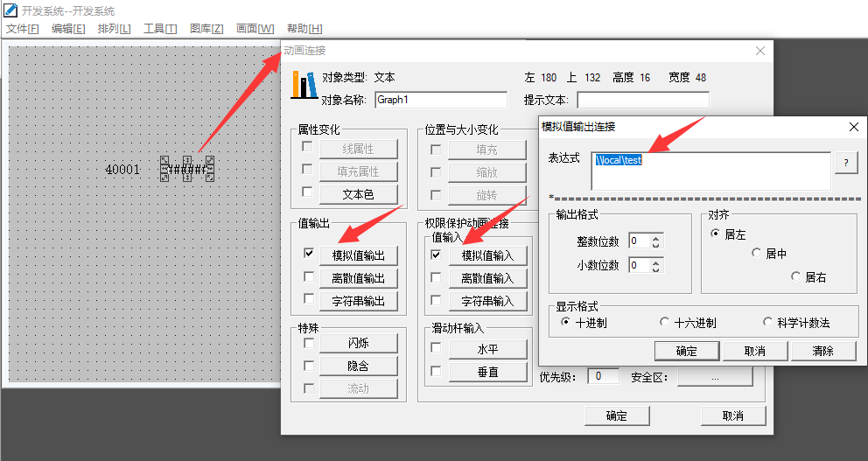This screenshot has width=868, height=461.
Task: Increase 整数位数 with up arrow
Action: [x=656, y=237]
